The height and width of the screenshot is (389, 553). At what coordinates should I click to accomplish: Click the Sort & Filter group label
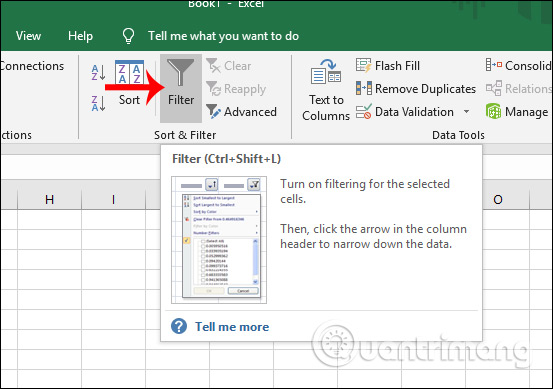tap(185, 135)
